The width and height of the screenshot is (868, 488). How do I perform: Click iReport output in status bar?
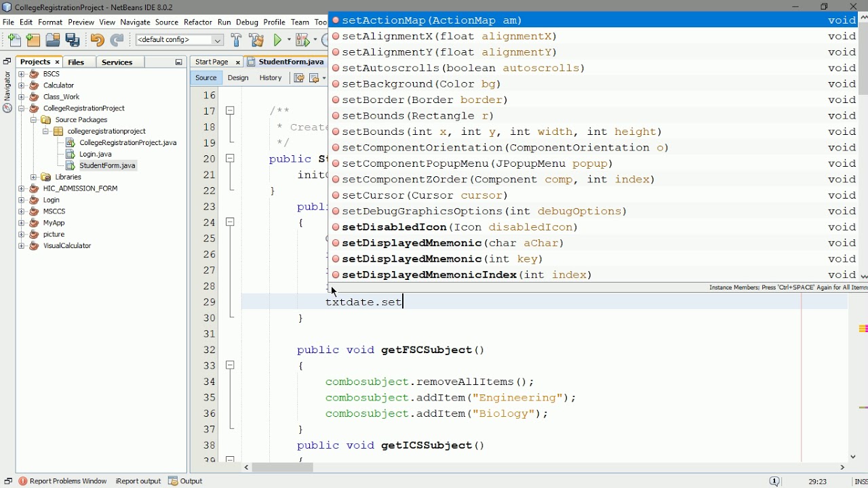click(x=138, y=481)
